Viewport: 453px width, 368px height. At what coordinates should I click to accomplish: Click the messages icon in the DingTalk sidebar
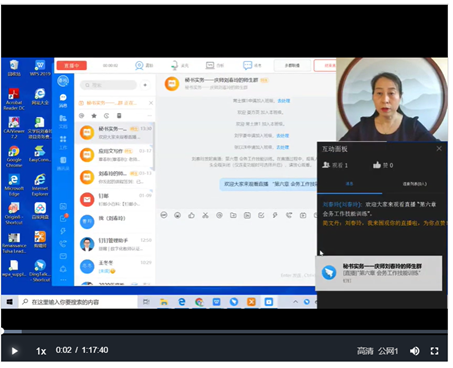click(63, 100)
